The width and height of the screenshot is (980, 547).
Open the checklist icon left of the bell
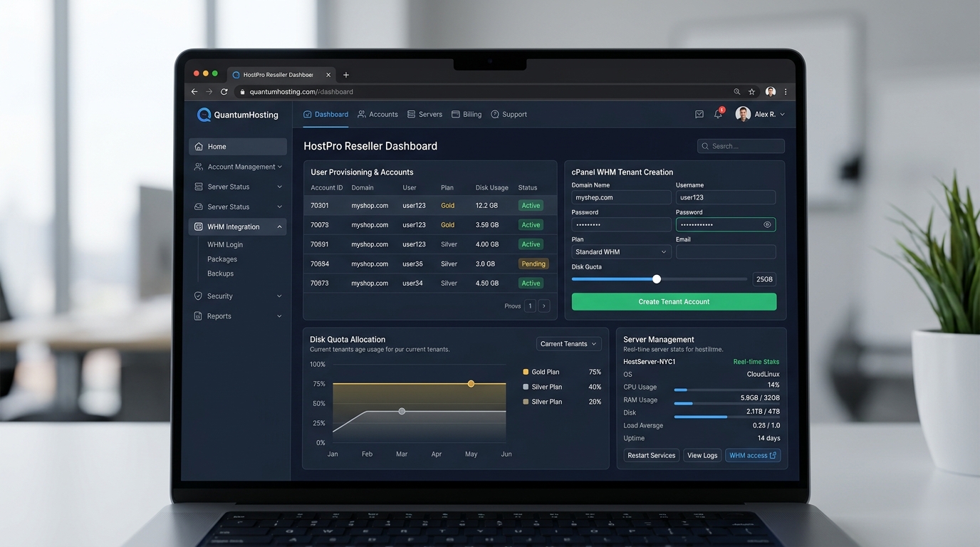[699, 114]
